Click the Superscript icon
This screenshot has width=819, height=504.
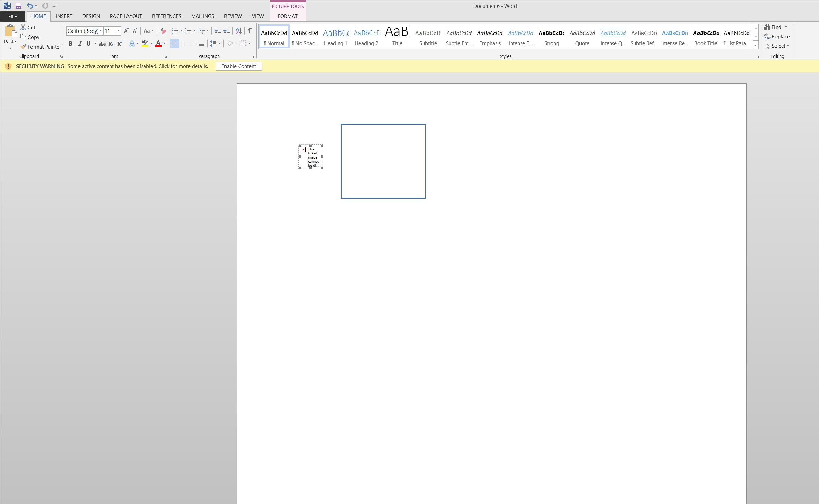[x=120, y=43]
